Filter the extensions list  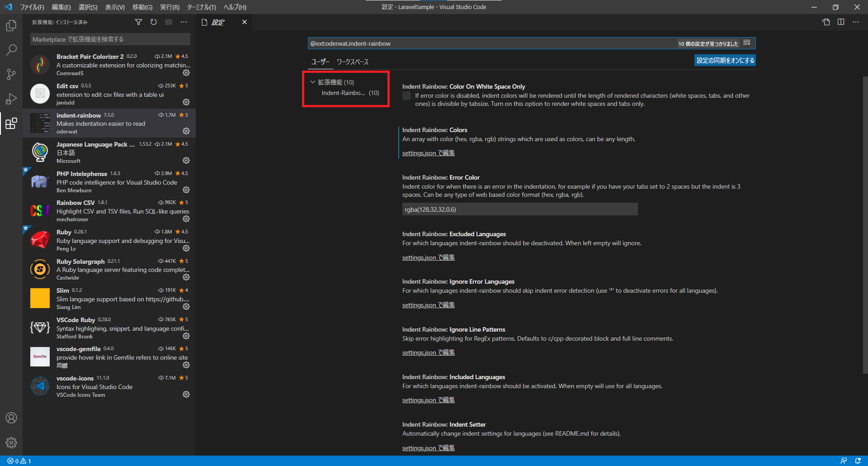[x=139, y=22]
